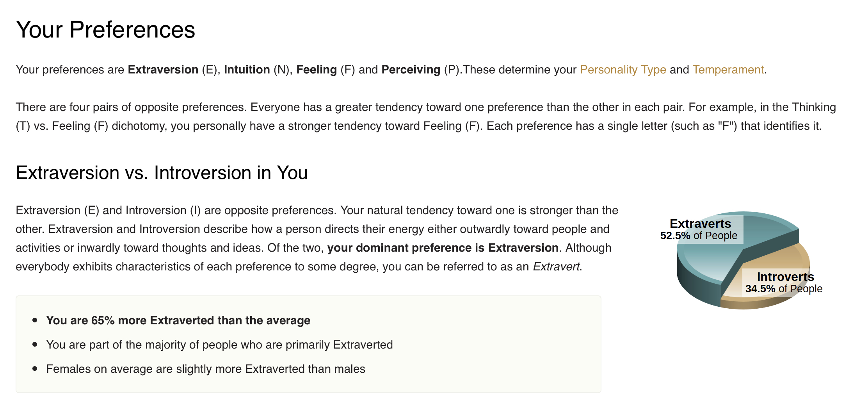Click the bold Introverts chart label
Image resolution: width=868 pixels, height=406 pixels.
coord(785,277)
